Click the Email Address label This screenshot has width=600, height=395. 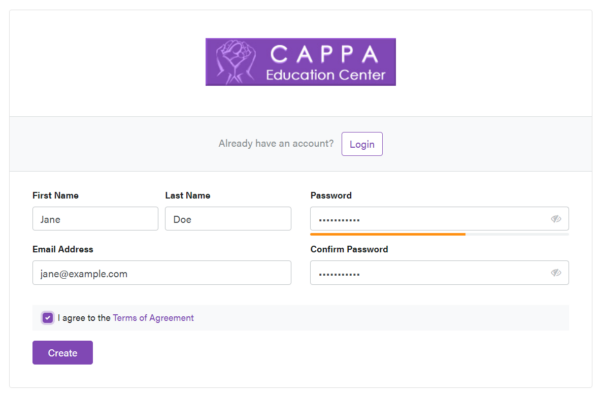pos(63,249)
